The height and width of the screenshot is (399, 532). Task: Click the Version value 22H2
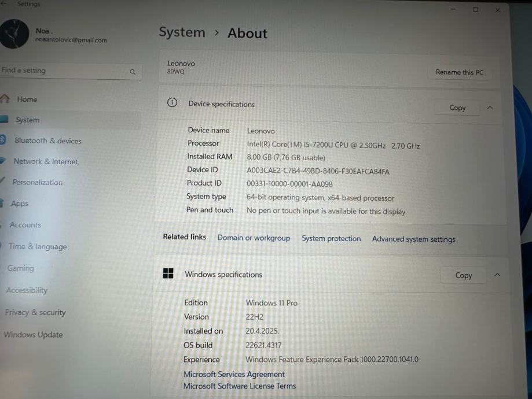255,317
